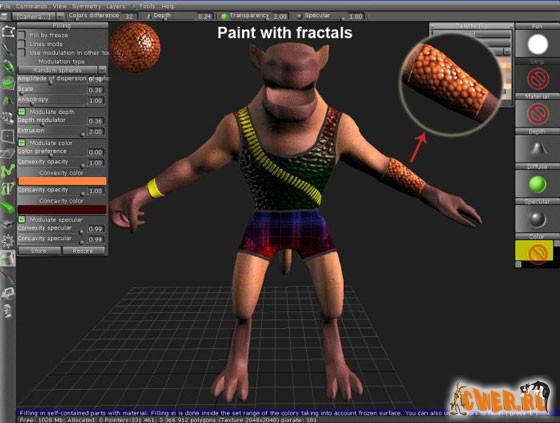
Task: Disable the Modulate color checkbox
Action: click(22, 143)
